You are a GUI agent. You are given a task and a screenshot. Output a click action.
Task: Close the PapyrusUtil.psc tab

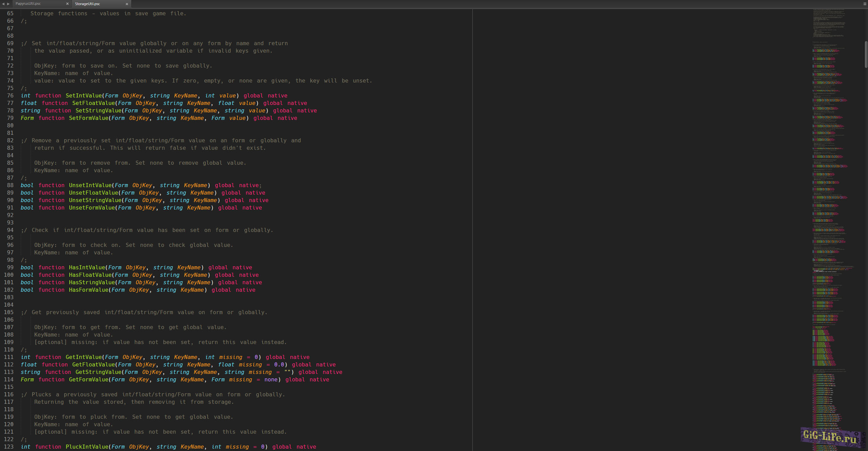point(68,4)
